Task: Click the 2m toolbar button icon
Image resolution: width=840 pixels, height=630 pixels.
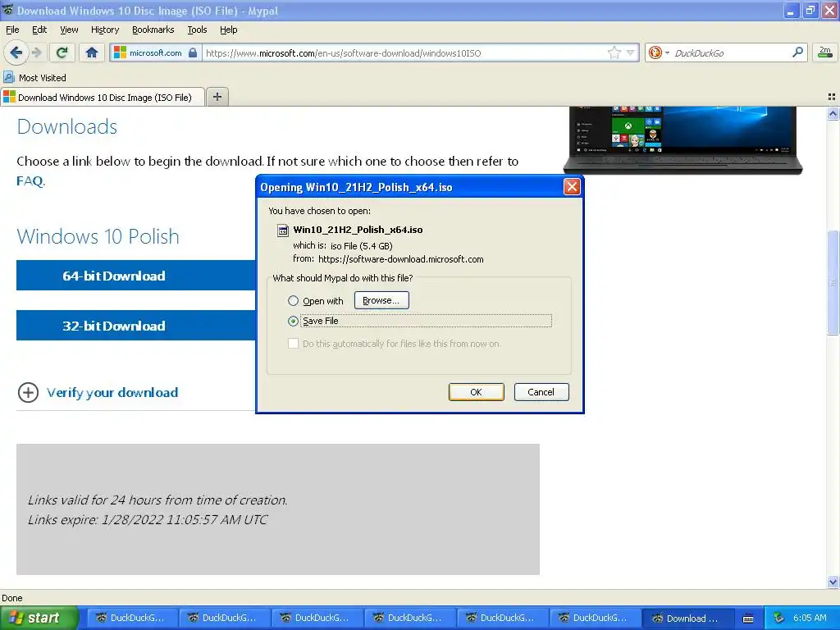Action: (825, 52)
